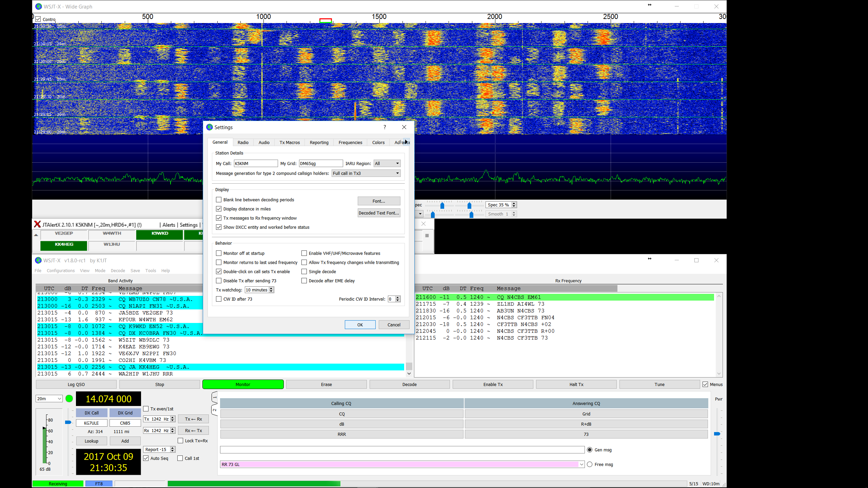Enable blank line between decoding periods
This screenshot has height=488, width=868.
(219, 200)
